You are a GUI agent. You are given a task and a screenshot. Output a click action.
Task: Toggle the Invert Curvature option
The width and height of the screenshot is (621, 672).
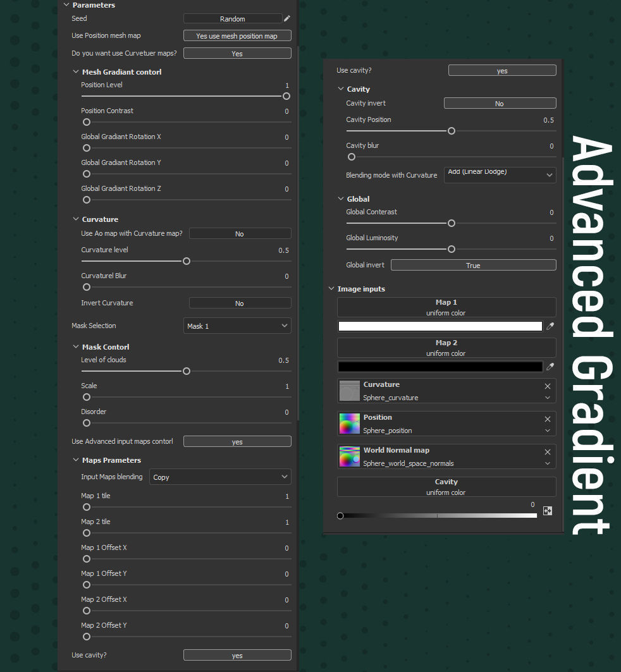[240, 303]
